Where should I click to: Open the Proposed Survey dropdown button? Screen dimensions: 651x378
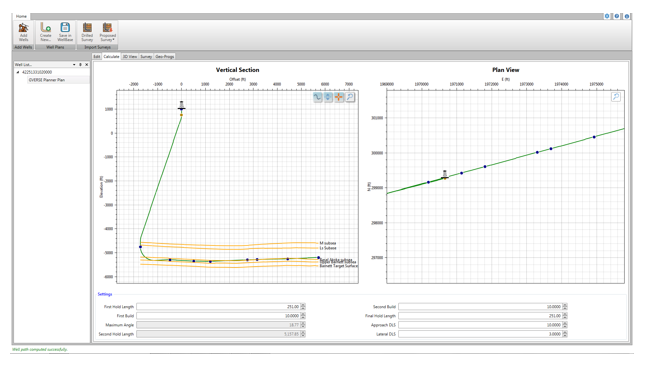(x=107, y=32)
